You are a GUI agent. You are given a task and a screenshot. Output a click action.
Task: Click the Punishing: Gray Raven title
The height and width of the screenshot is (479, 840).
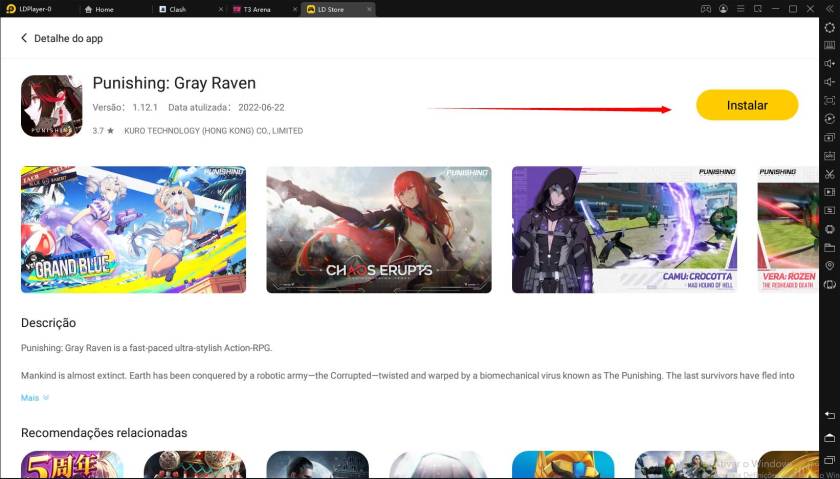[x=174, y=83]
